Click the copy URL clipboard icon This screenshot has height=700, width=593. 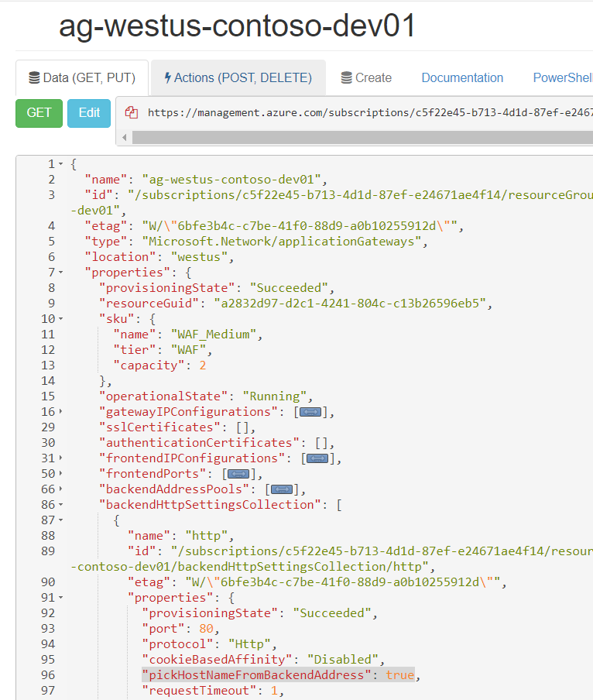tap(131, 112)
